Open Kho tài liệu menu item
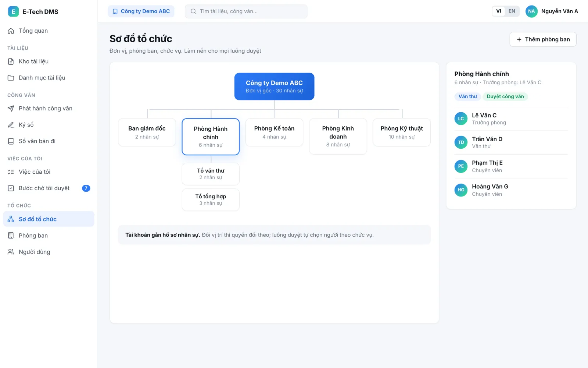Image resolution: width=588 pixels, height=368 pixels. [x=49, y=61]
